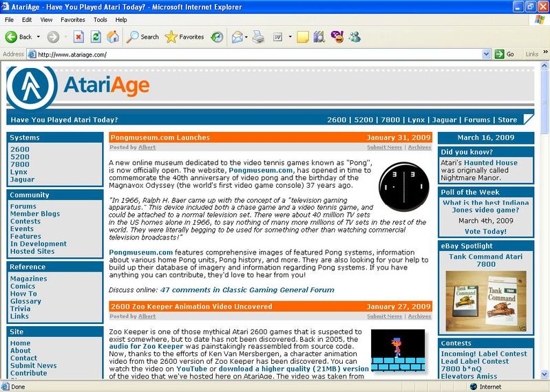Click the Windows flag logo throbber
The width and height of the screenshot is (550, 392).
tap(540, 20)
